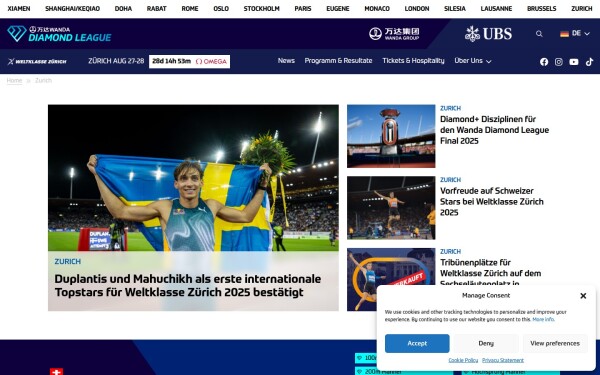The height and width of the screenshot is (375, 600).
Task: Go to the London meeting
Action: 417,8
